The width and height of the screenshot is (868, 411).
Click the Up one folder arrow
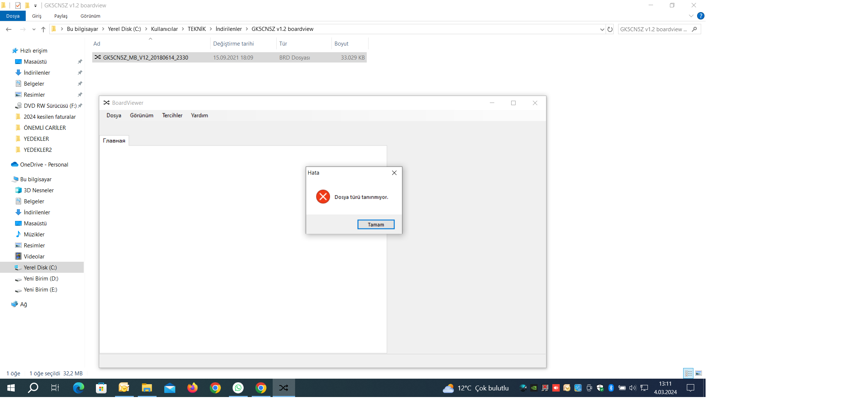43,29
